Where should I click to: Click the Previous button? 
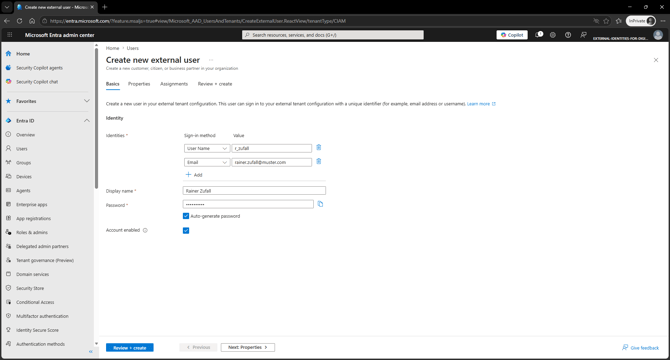pos(198,348)
